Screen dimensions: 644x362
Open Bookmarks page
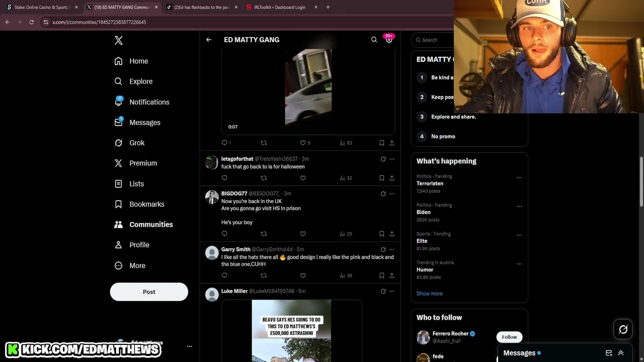click(x=139, y=204)
